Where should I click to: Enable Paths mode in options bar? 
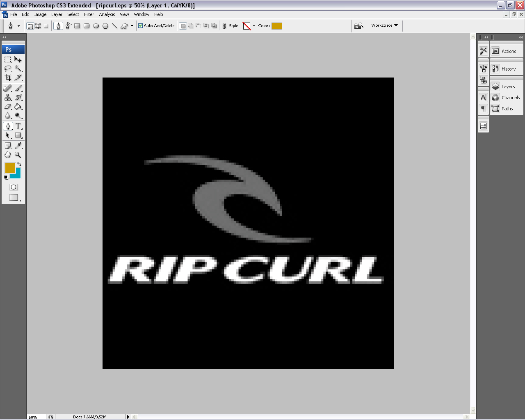pos(38,26)
